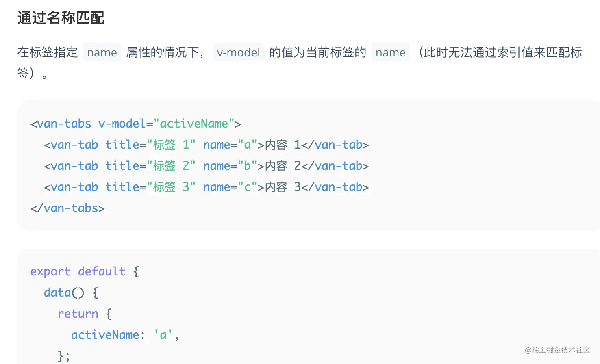Click the title="标签 2" attribute

(150, 166)
